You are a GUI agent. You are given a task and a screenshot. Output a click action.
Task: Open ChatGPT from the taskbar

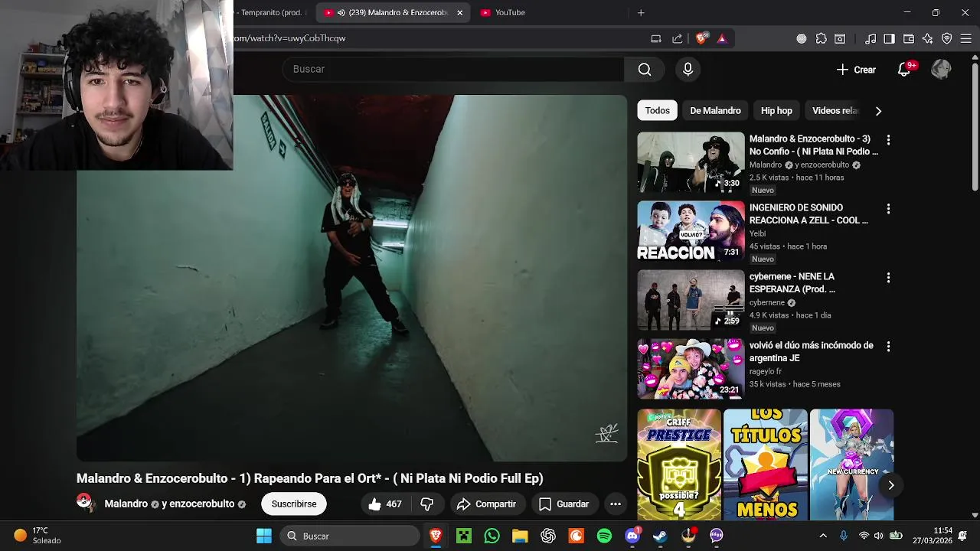point(548,536)
